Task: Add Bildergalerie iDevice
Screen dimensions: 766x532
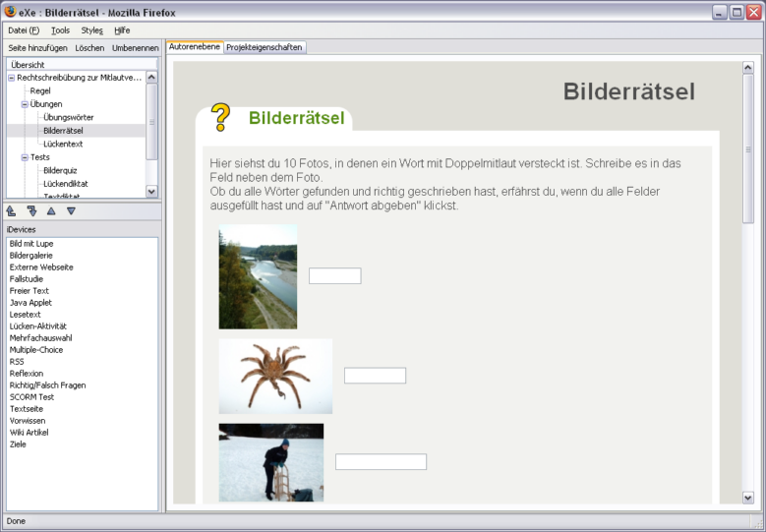Action: click(30, 256)
